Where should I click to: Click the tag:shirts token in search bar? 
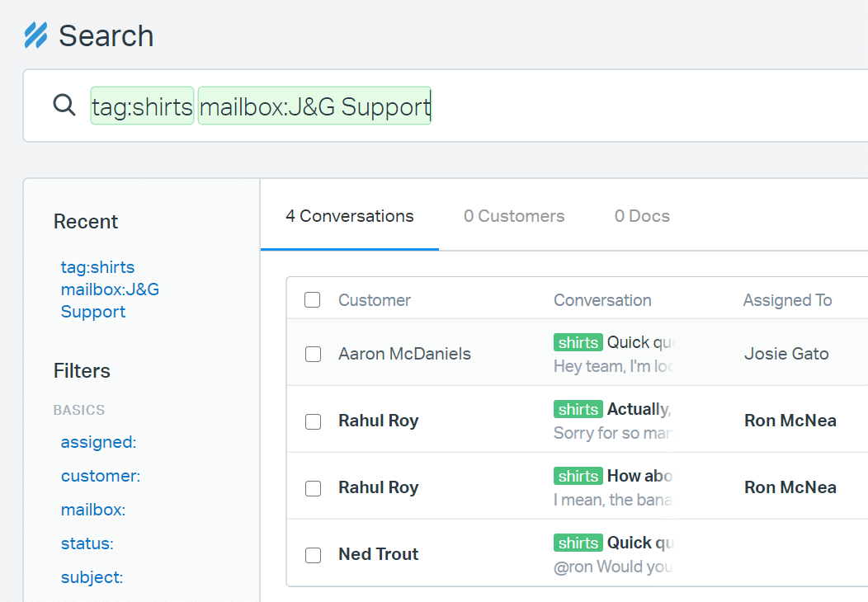pyautogui.click(x=142, y=106)
